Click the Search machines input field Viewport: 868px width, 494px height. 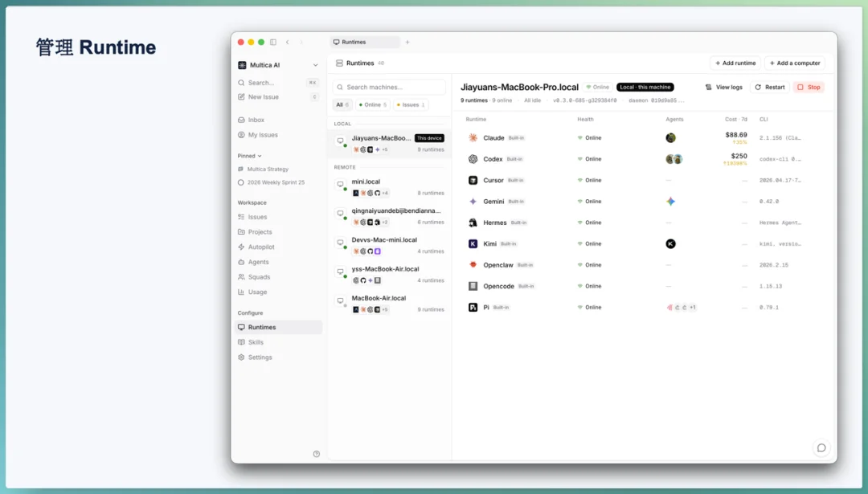(x=389, y=88)
